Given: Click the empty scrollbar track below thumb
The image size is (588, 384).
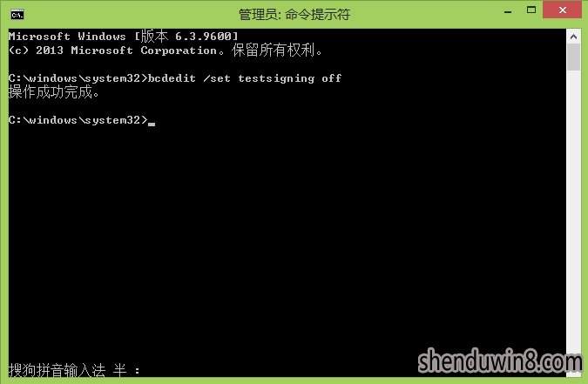Looking at the screenshot, I should 573,210.
